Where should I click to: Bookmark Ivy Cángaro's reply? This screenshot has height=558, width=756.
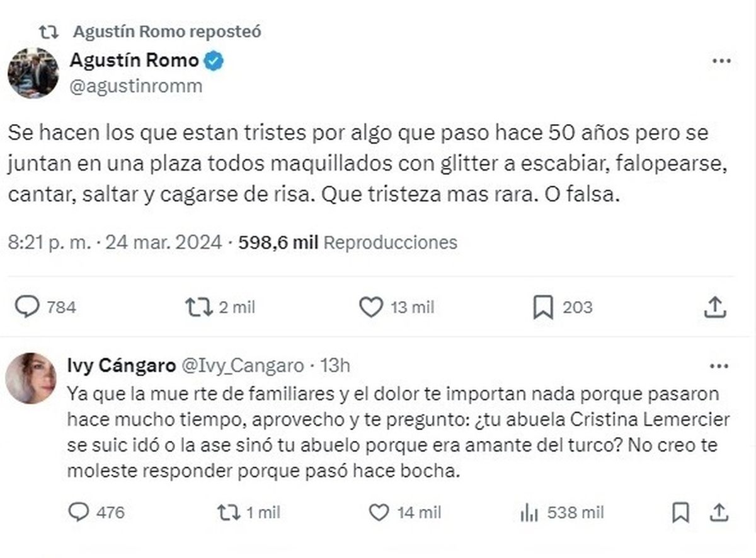680,513
